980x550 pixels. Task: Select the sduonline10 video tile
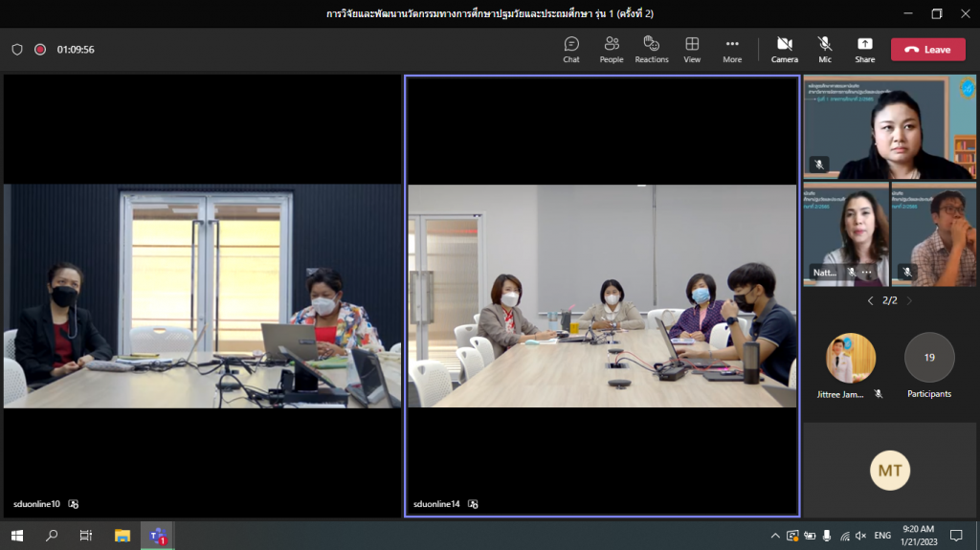202,297
